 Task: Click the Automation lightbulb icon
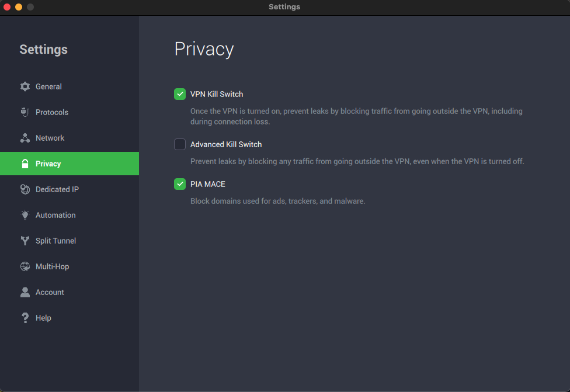[x=25, y=215]
